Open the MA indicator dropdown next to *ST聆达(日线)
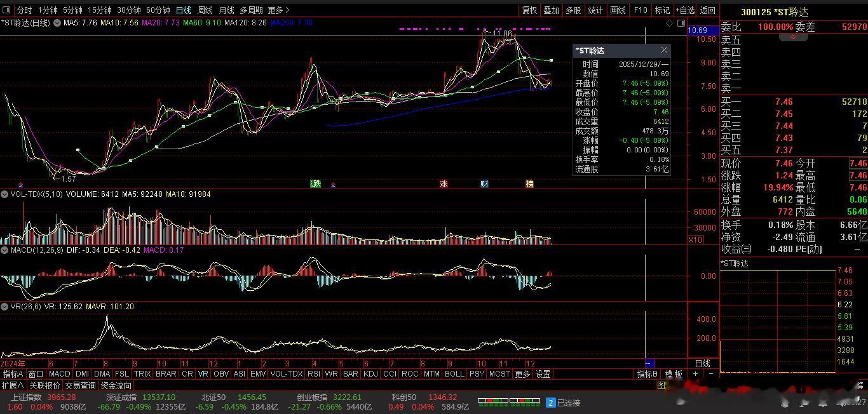868x414 pixels. 57,23
